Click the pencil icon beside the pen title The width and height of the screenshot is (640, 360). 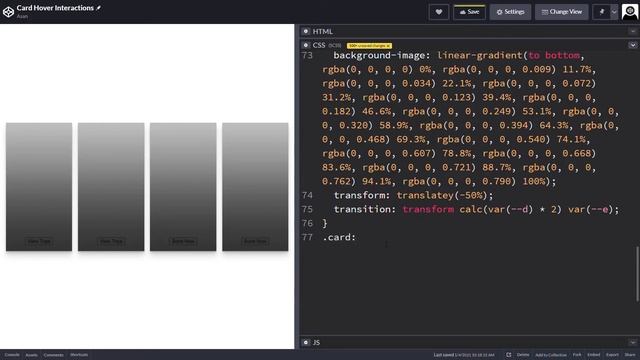(98, 8)
